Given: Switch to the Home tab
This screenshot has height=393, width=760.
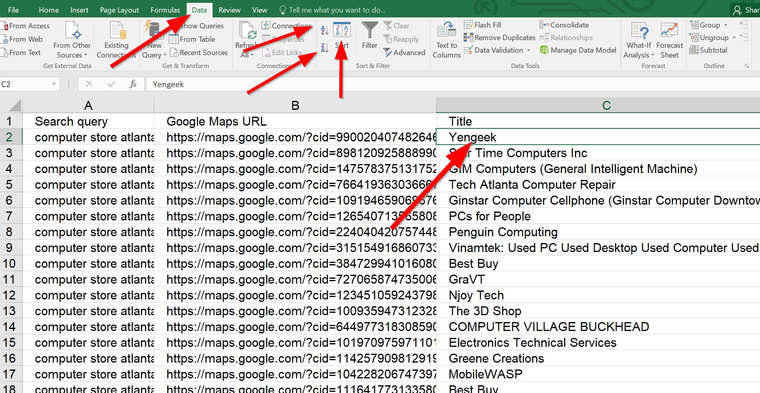Looking at the screenshot, I should click(48, 10).
